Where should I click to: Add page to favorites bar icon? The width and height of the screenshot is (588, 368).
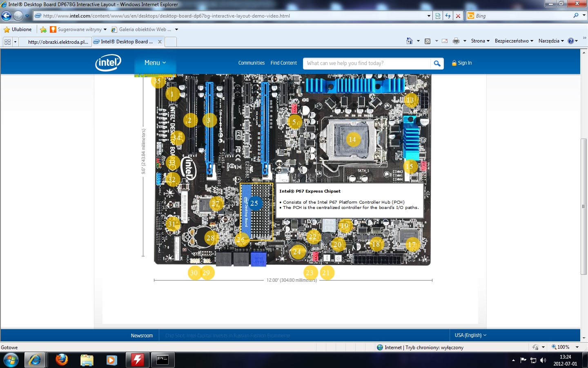[43, 29]
